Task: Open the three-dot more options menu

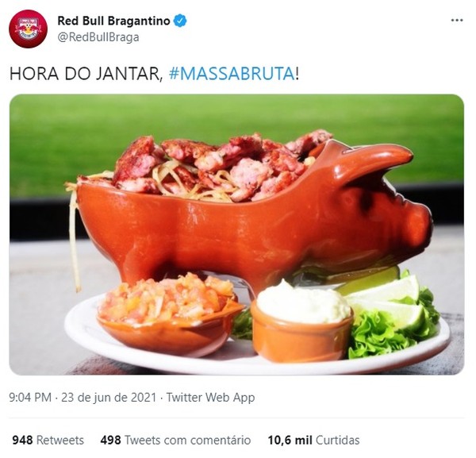Action: [457, 21]
